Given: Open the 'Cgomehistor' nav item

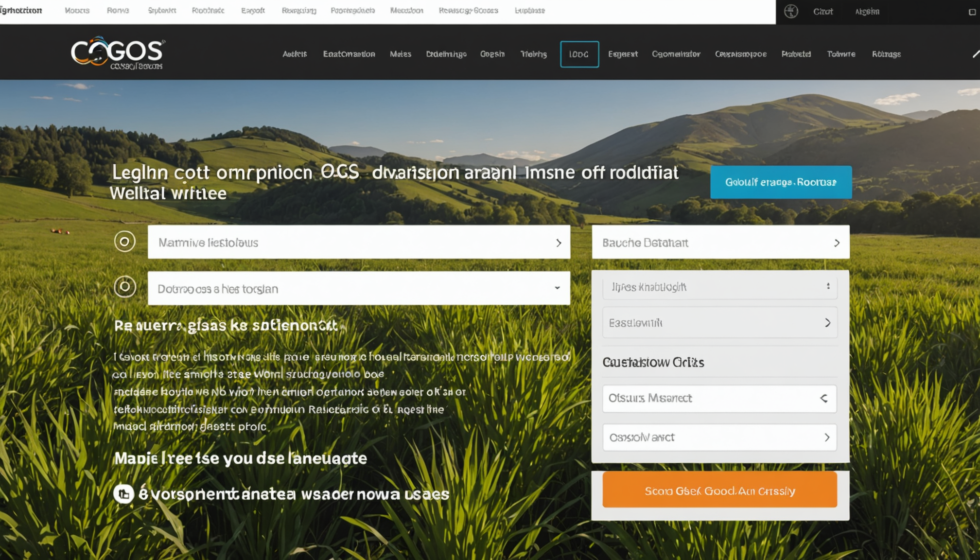Looking at the screenshot, I should (676, 54).
